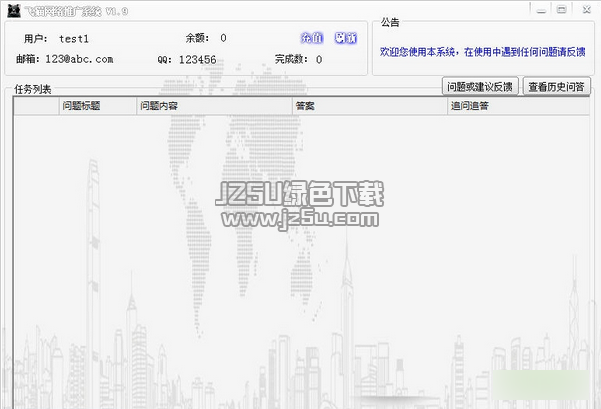Viewport: 601px width, 409px height.
Task: Click the 任务列表 group label
Action: tap(33, 89)
